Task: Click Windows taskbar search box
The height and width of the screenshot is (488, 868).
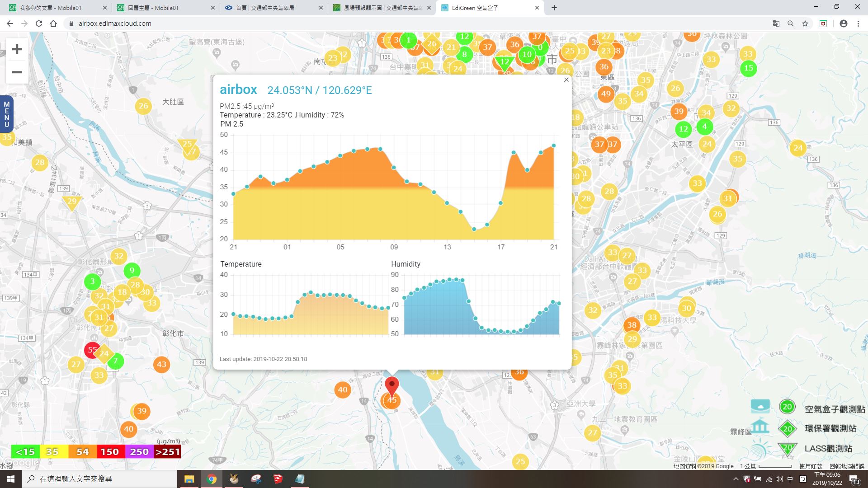Action: pos(99,479)
